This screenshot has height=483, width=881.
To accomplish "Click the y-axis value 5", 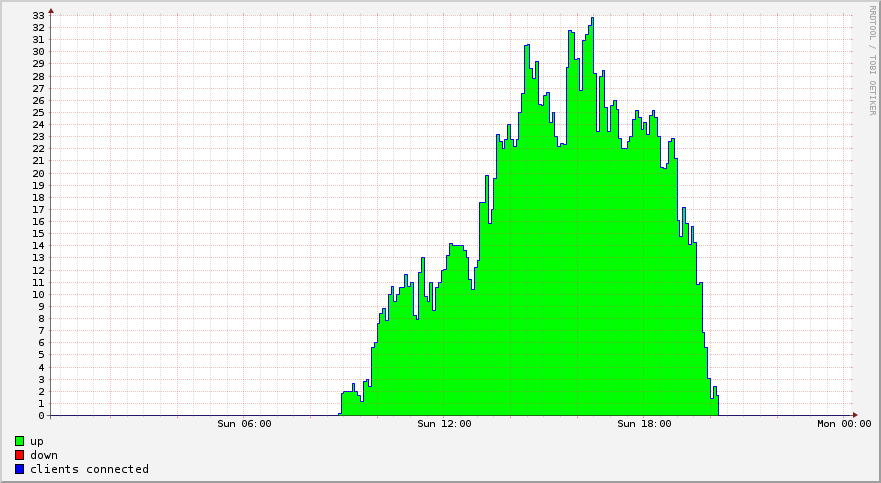I will 42,356.
